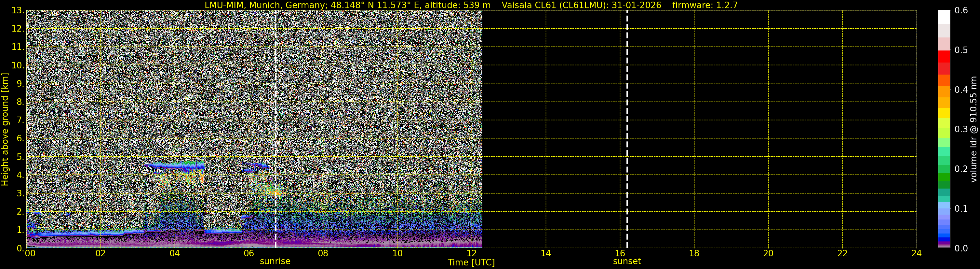This screenshot has width=980, height=269.
Task: Click the red 0.5 section of colorbar
Action: [x=944, y=56]
